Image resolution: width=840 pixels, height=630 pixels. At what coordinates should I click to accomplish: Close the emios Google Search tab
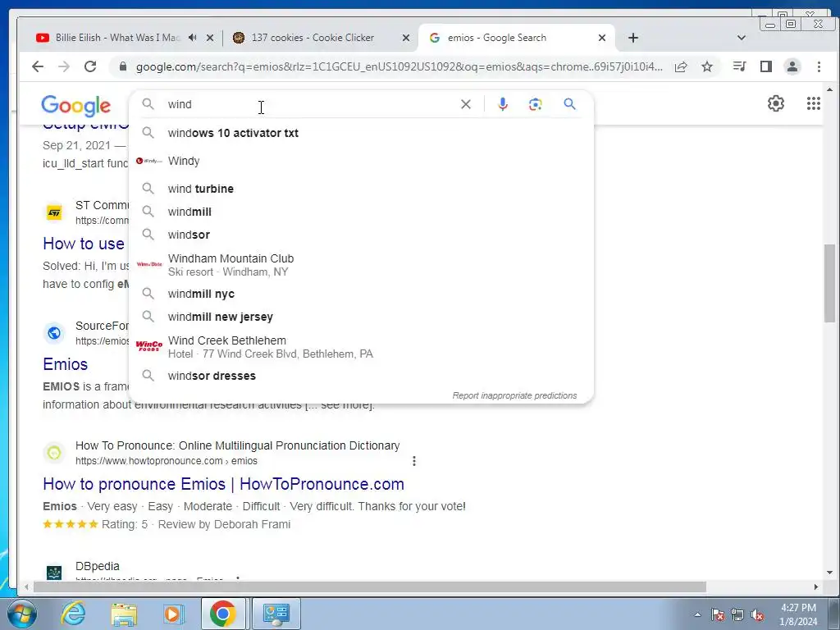click(x=602, y=38)
